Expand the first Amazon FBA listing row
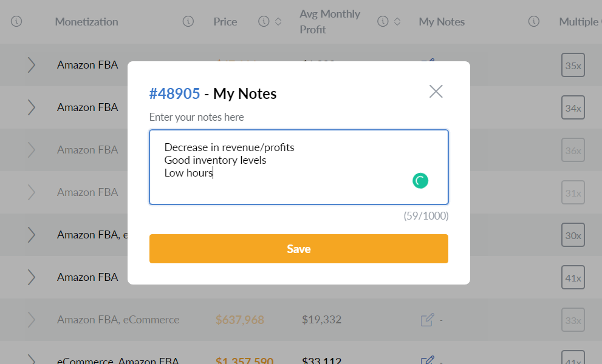602x364 pixels. [x=32, y=65]
